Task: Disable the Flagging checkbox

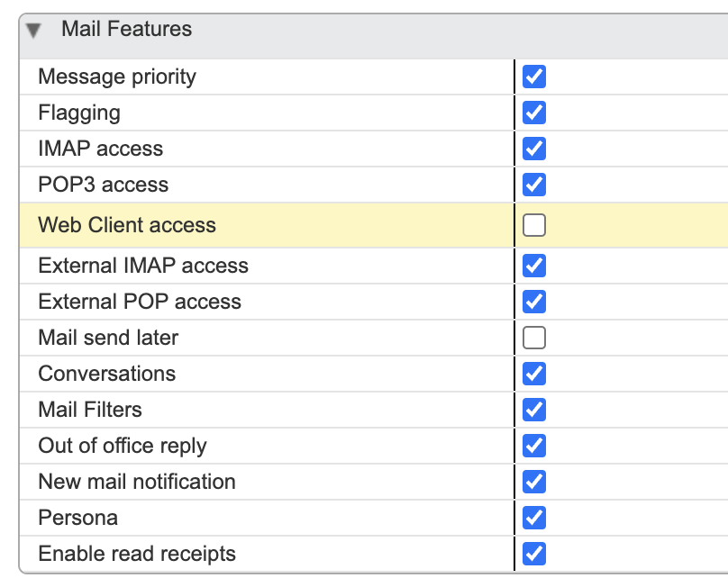Action: tap(534, 113)
